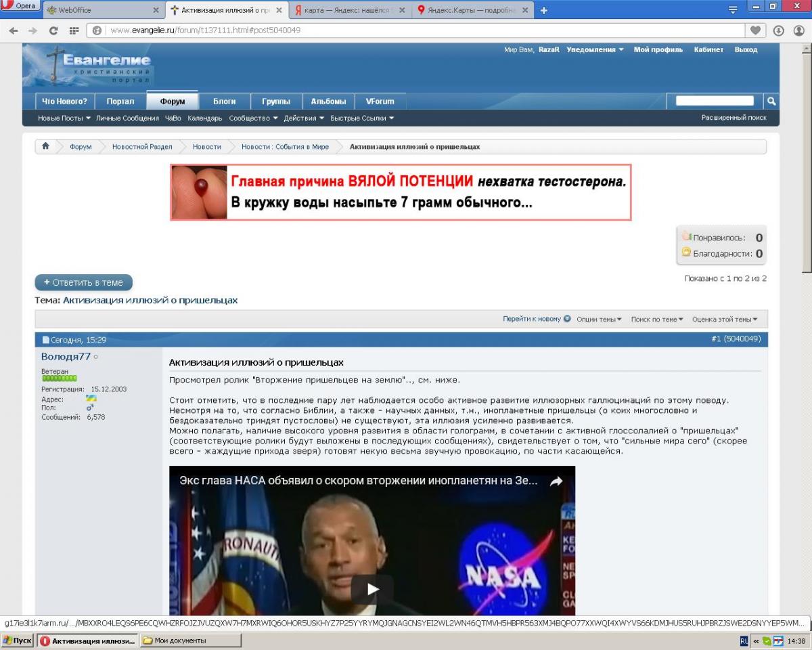
Task: Play the NASA video
Action: (x=372, y=589)
